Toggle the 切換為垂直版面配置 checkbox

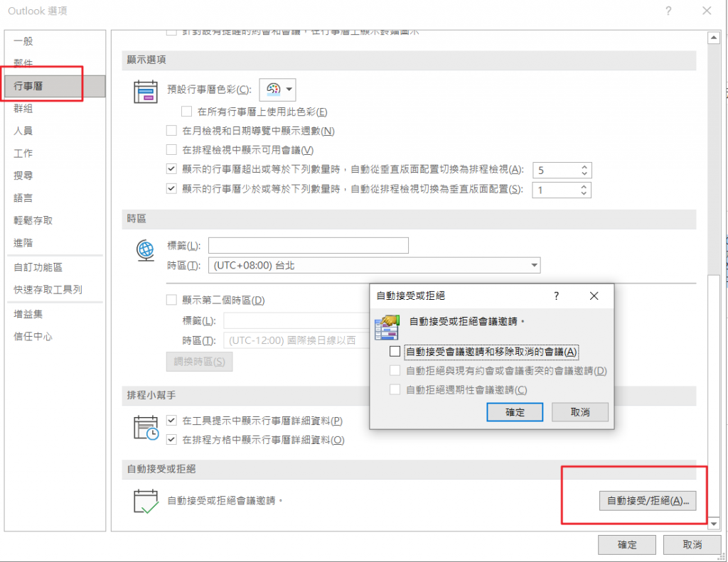(x=171, y=188)
